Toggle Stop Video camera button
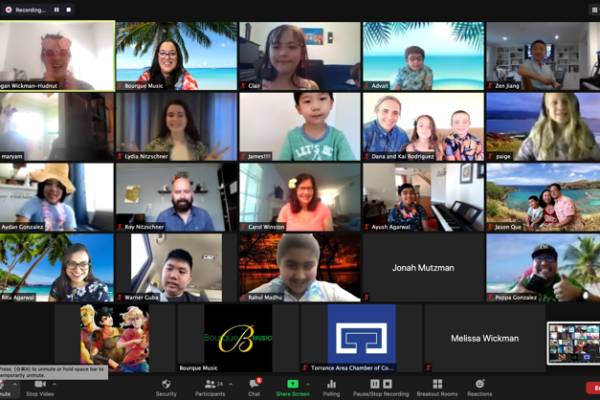Viewport: 600px width, 400px height. pyautogui.click(x=39, y=384)
